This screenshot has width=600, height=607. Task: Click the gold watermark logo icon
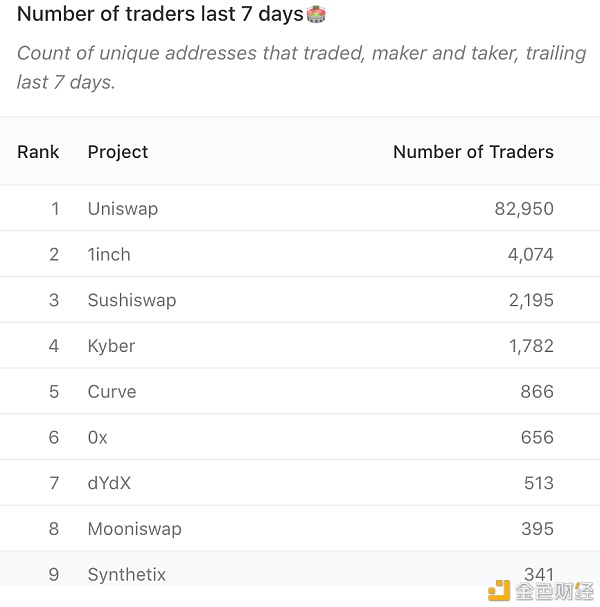click(499, 591)
